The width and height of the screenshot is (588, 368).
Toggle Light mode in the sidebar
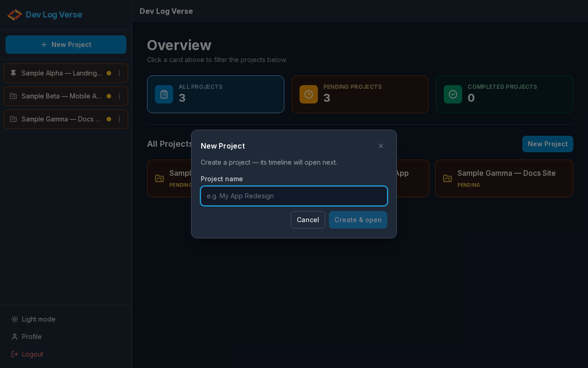point(66,319)
